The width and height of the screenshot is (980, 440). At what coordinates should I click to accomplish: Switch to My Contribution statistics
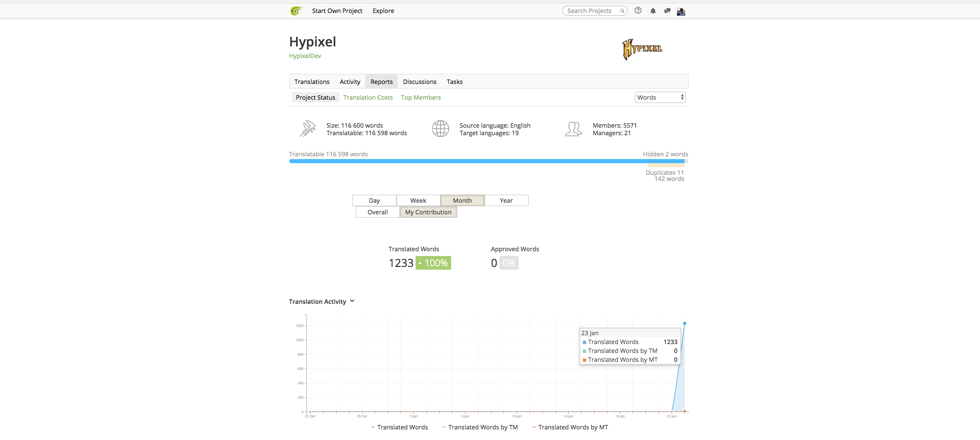pyautogui.click(x=428, y=212)
